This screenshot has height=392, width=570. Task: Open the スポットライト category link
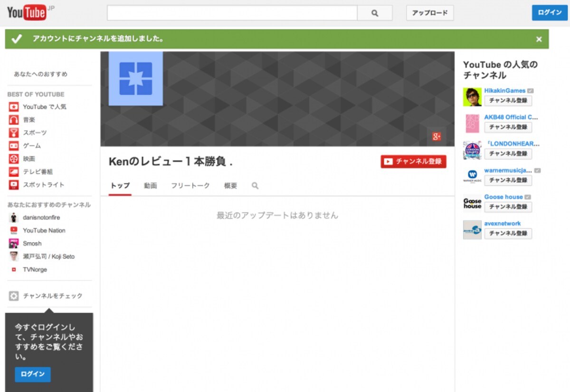pyautogui.click(x=44, y=185)
